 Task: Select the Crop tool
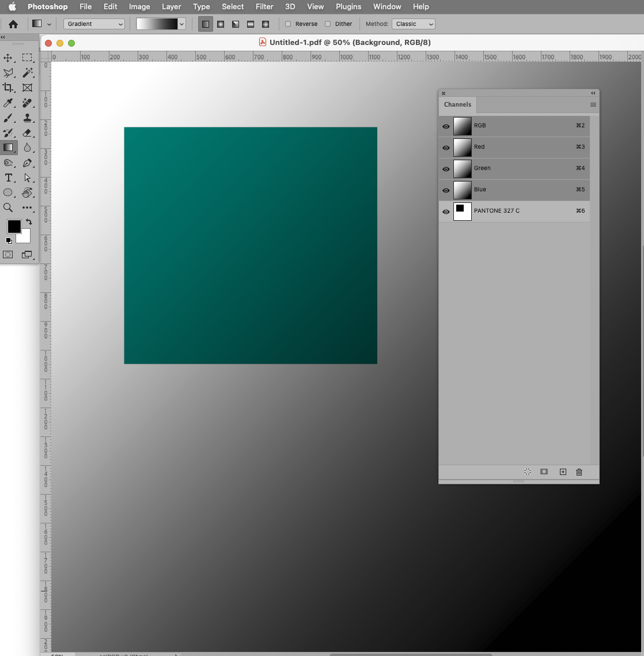pos(7,87)
